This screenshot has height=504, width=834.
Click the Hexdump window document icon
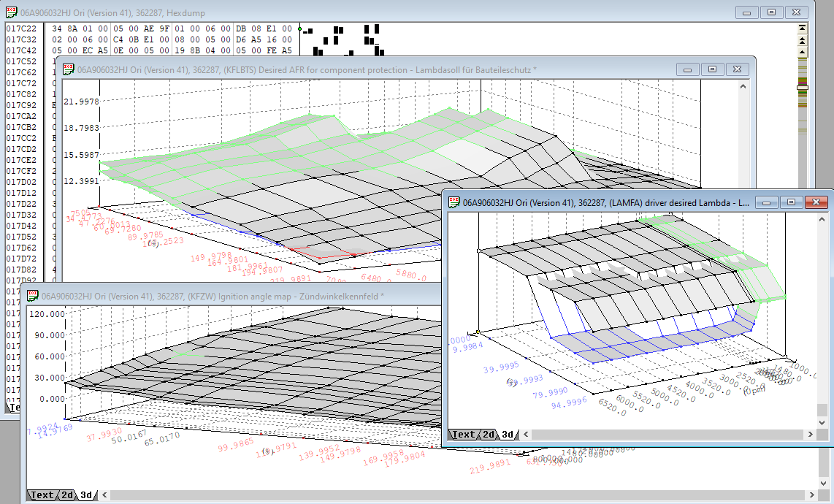tap(10, 12)
